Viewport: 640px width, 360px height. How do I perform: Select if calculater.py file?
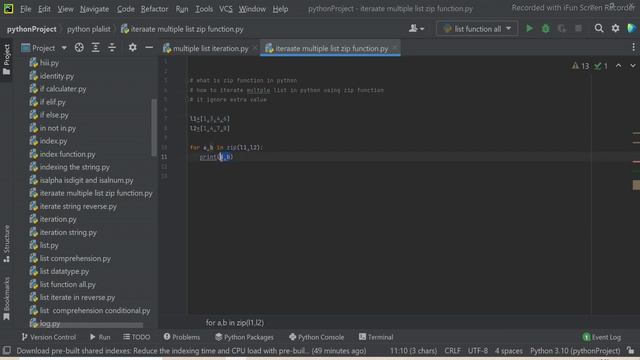point(63,89)
